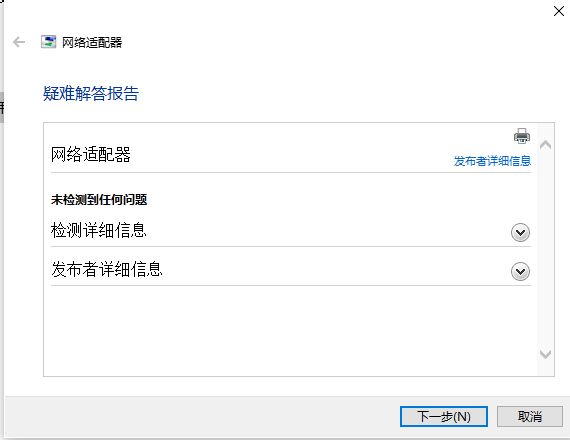Click the 取消 button
This screenshot has height=440, width=570.
click(x=530, y=416)
